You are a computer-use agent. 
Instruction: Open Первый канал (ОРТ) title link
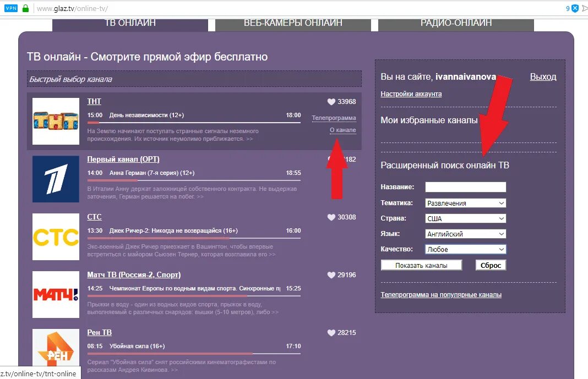coord(123,159)
